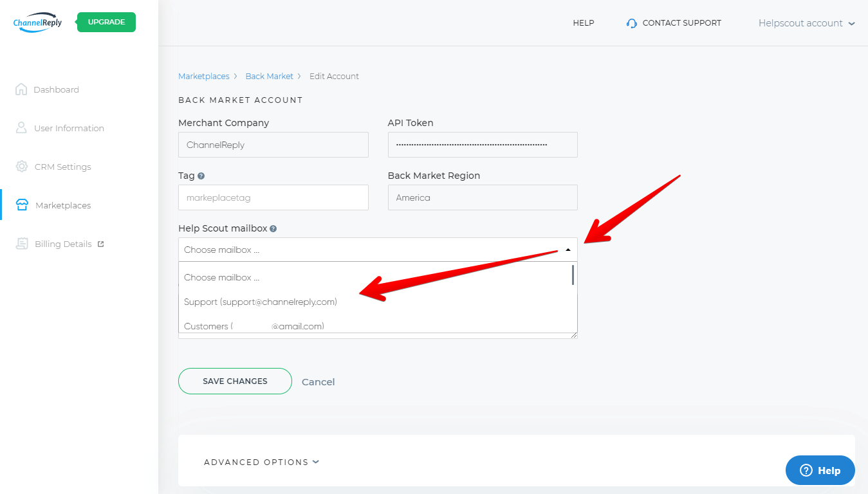Open Billing Details in the sidebar
This screenshot has width=868, height=494.
click(x=63, y=244)
